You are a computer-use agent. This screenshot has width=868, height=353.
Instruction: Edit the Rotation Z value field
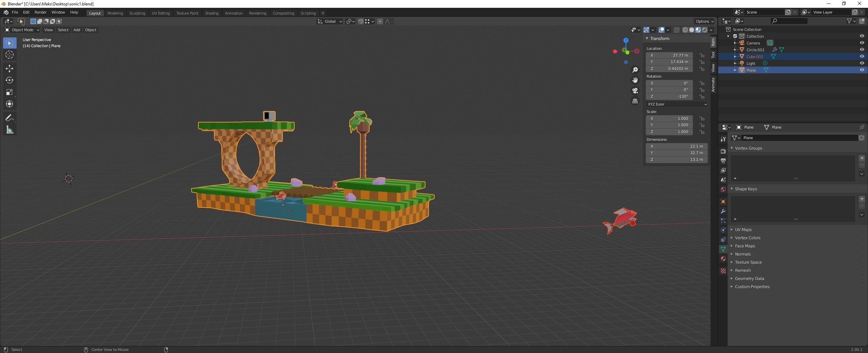pyautogui.click(x=669, y=96)
